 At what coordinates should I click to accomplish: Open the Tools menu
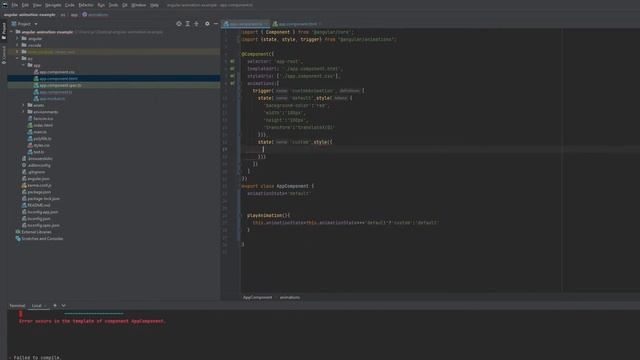coord(113,5)
